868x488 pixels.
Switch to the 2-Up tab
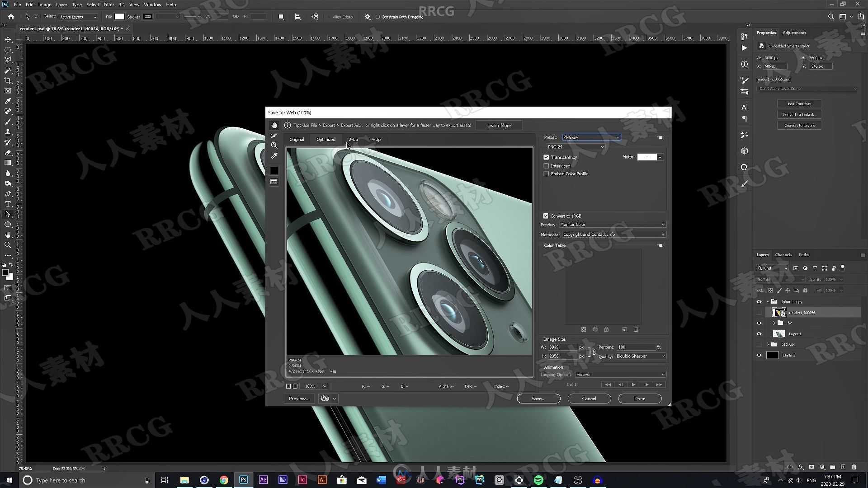click(x=353, y=140)
